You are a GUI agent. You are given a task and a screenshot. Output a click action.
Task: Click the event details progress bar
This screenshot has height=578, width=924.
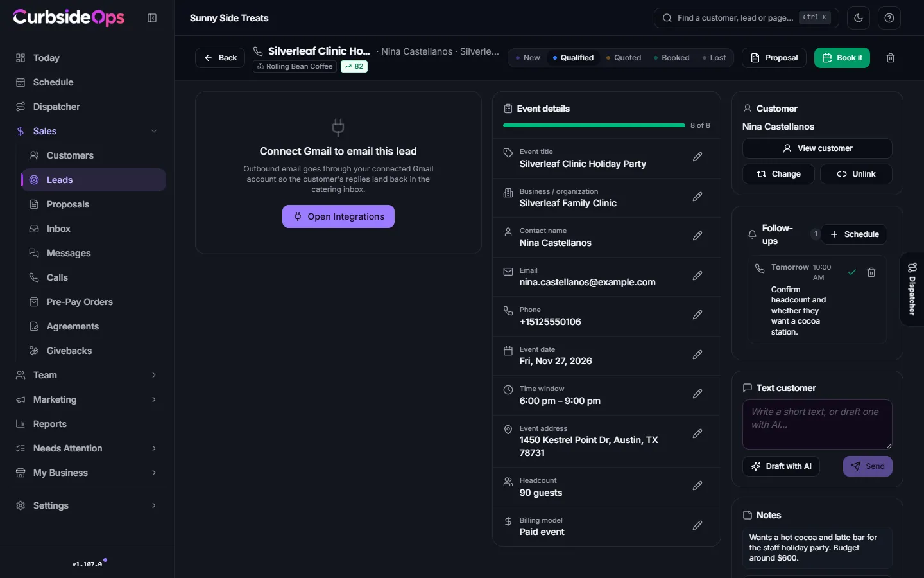tap(594, 125)
